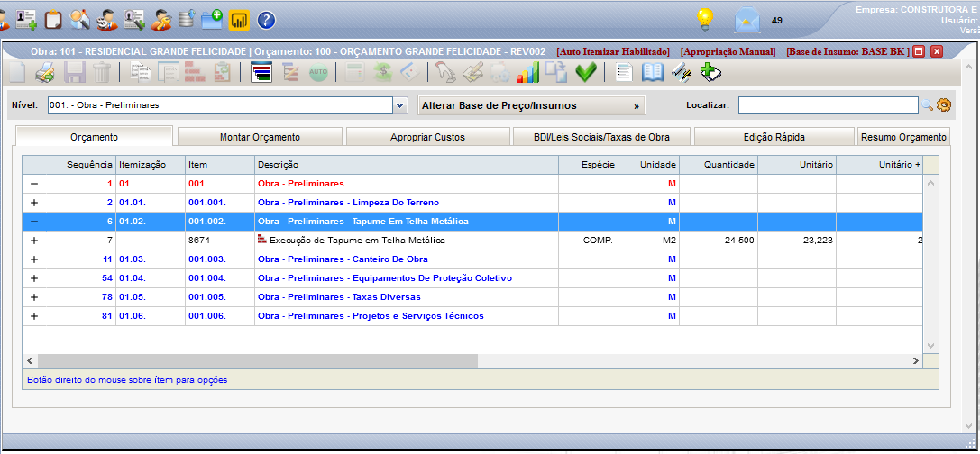Viewport: 980px width, 454px height.
Task: Open the Nível dropdown arrow
Action: (400, 104)
